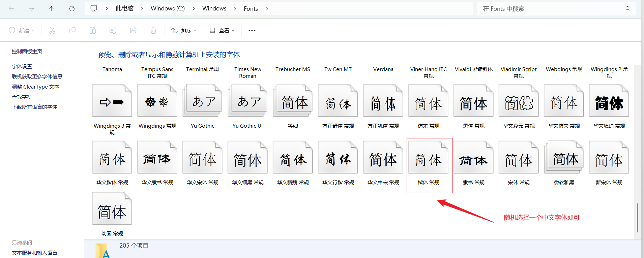
Task: Open the three-dots more options menu
Action: click(x=252, y=30)
